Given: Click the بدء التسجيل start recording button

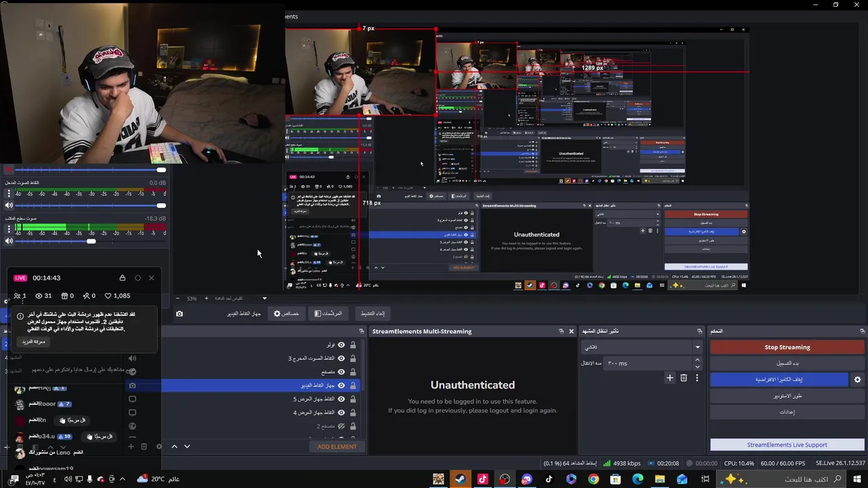Looking at the screenshot, I should click(787, 363).
